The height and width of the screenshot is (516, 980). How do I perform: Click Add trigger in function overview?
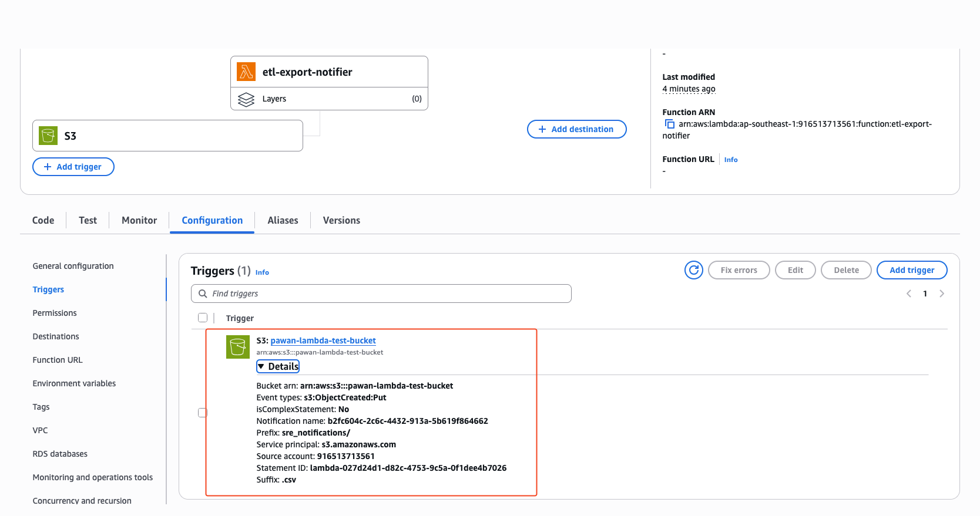tap(73, 167)
